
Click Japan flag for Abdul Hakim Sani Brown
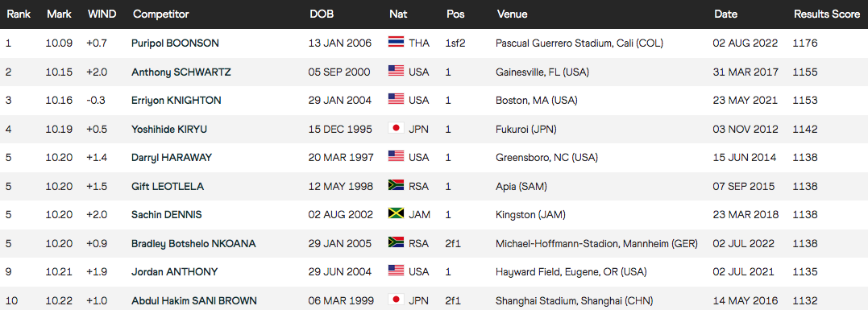(396, 300)
